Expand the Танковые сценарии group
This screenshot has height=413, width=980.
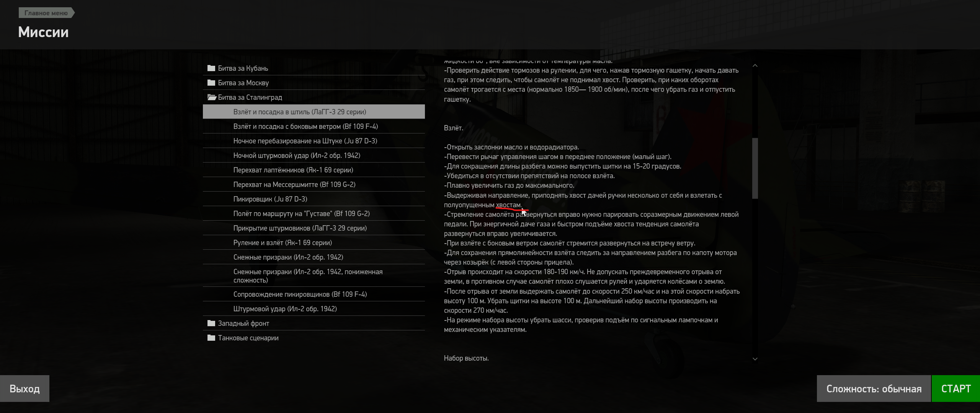point(314,338)
